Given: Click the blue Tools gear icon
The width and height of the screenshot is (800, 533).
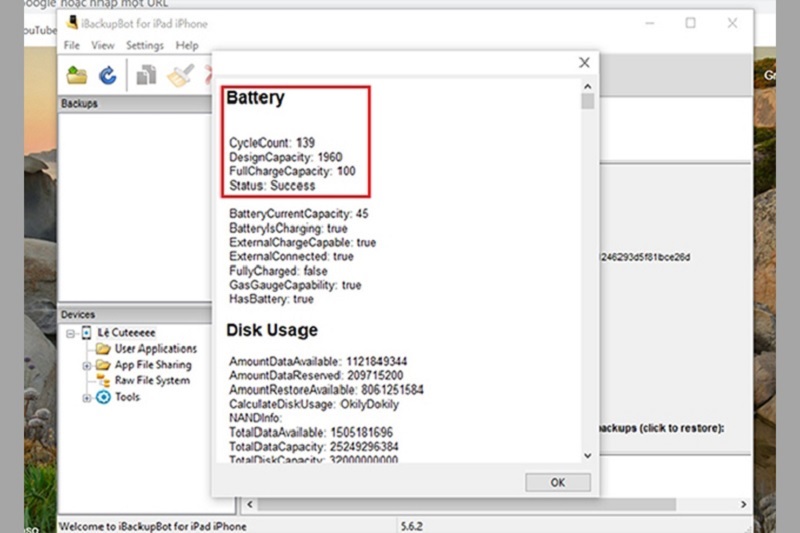Looking at the screenshot, I should tap(103, 397).
